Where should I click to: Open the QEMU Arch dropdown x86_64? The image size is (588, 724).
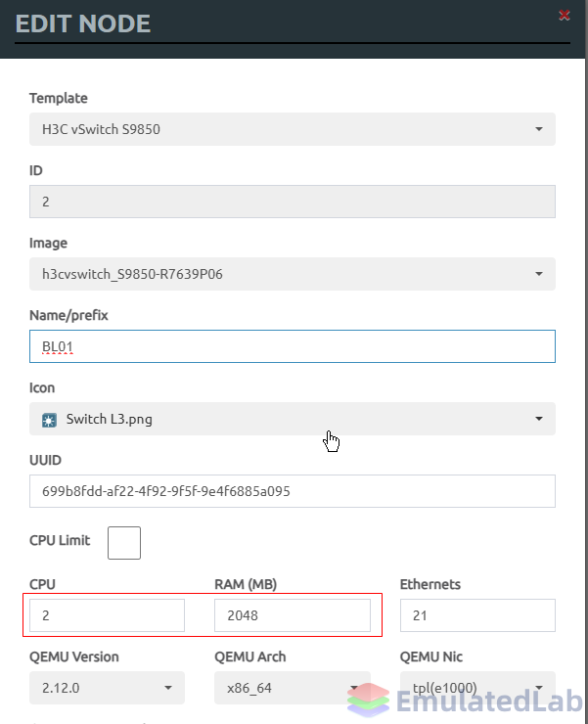293,688
